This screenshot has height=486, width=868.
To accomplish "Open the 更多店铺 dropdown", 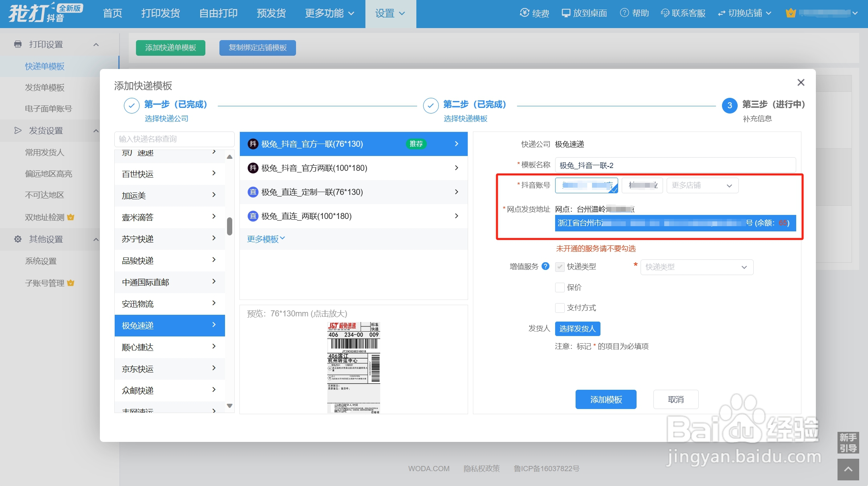I will [702, 185].
